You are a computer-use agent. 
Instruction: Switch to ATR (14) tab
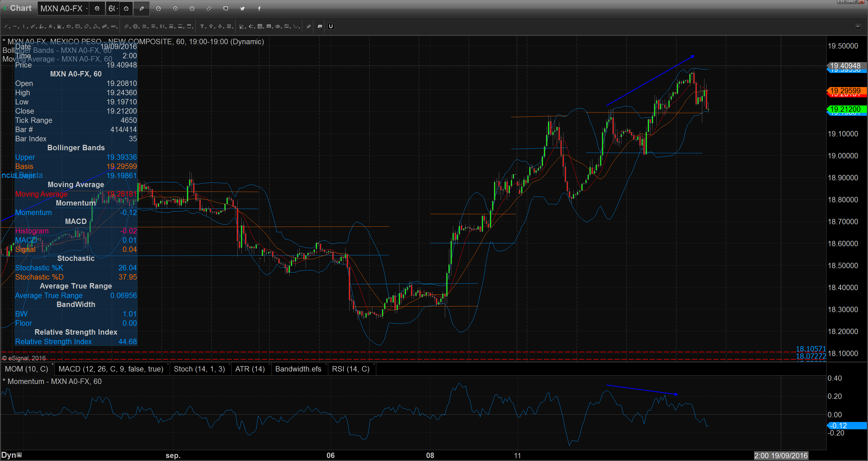pyautogui.click(x=250, y=369)
